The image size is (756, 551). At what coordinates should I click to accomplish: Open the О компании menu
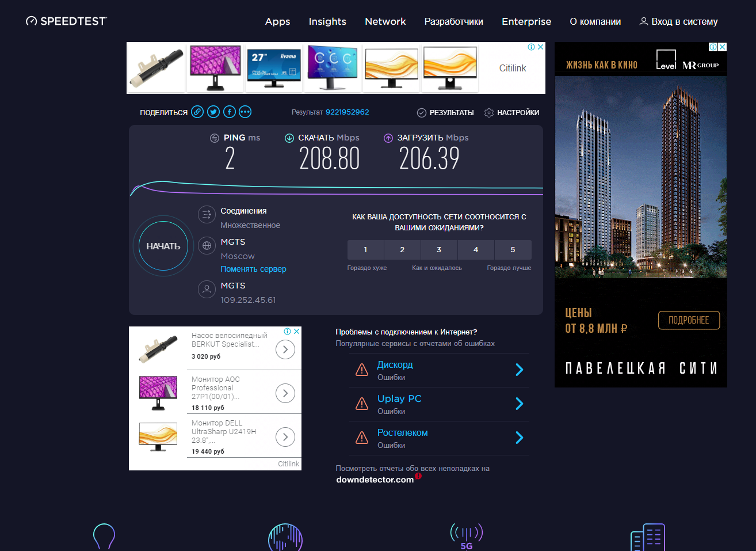pos(595,21)
